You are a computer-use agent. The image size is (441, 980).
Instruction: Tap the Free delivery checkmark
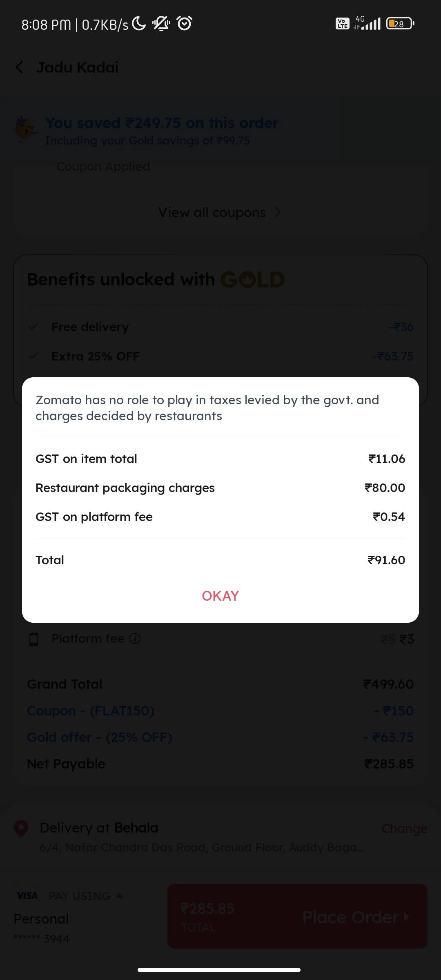tap(34, 326)
